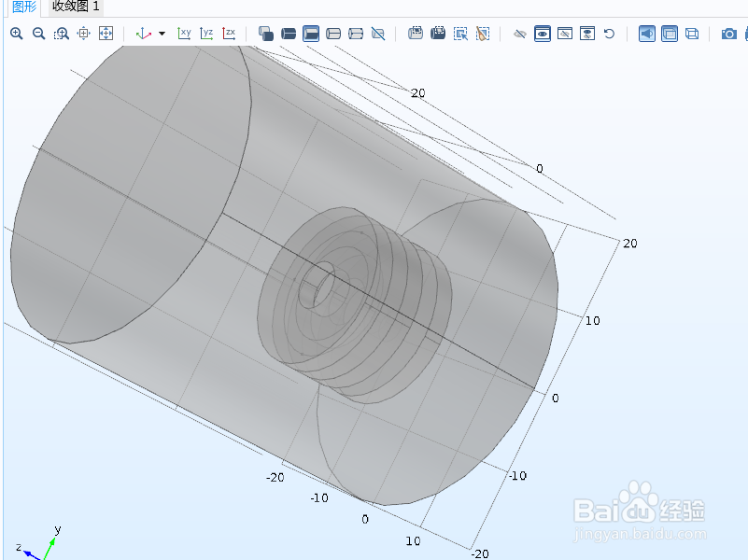Click the broom clear selection icon
Image resolution: width=748 pixels, height=560 pixels.
point(483,34)
